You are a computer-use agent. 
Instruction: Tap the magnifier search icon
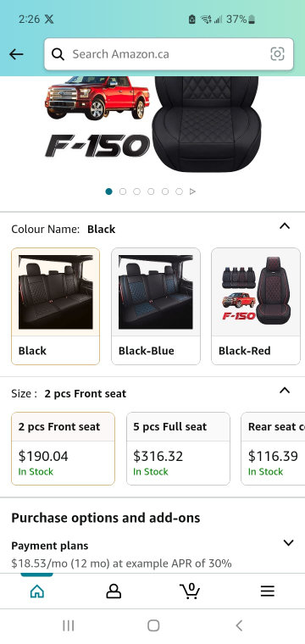58,54
